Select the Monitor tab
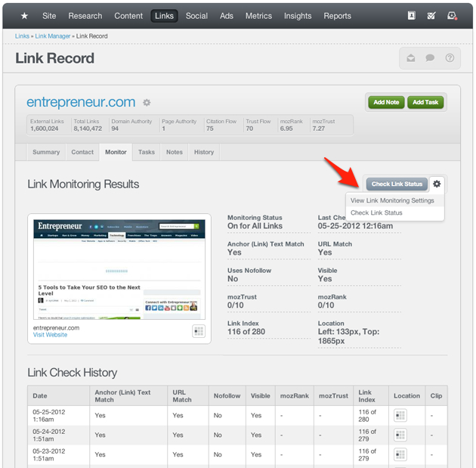476x468 pixels. pyautogui.click(x=116, y=152)
